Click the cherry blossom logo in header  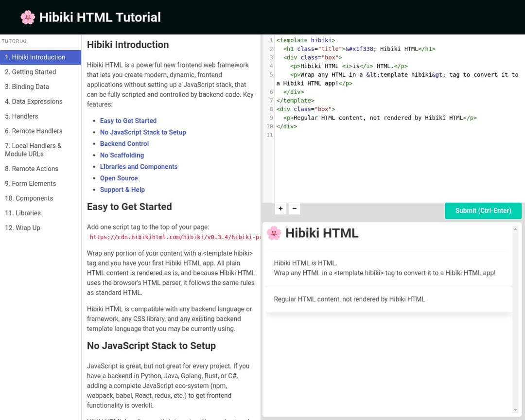click(x=27, y=17)
